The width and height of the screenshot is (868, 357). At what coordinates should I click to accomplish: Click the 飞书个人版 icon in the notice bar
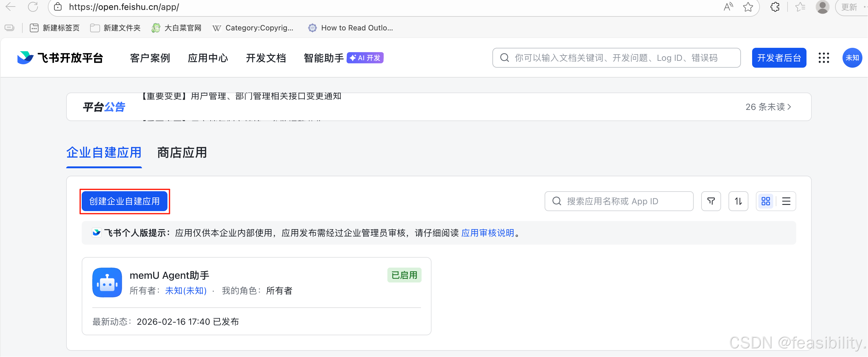pyautogui.click(x=96, y=233)
